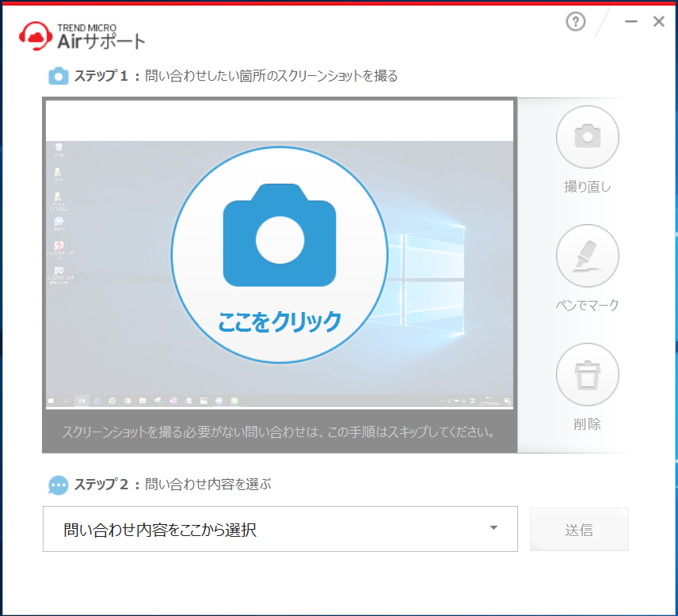The image size is (678, 616).
Task: Click the 削除 text label
Action: tap(587, 424)
